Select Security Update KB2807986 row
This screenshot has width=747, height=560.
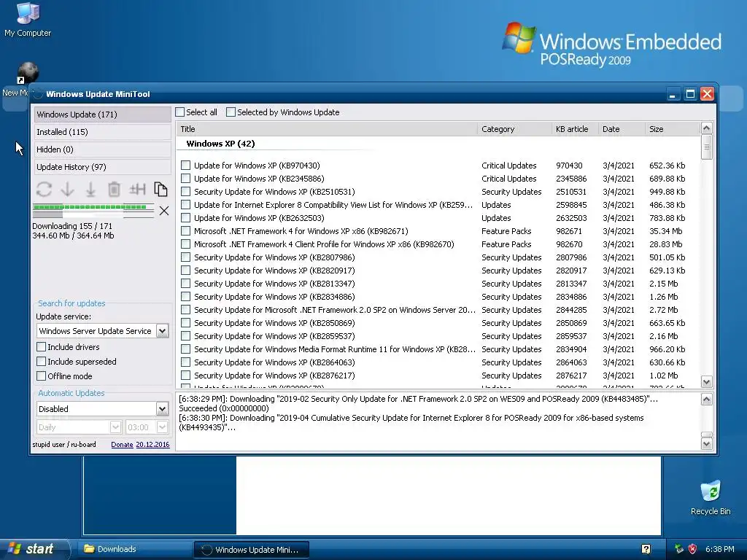coord(438,257)
